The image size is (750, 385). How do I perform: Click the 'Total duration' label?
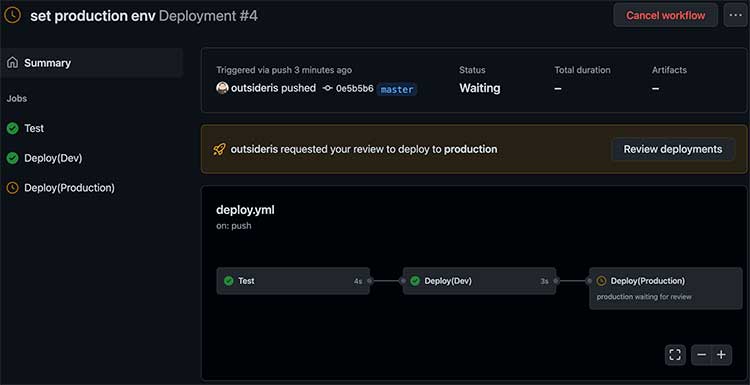[582, 70]
